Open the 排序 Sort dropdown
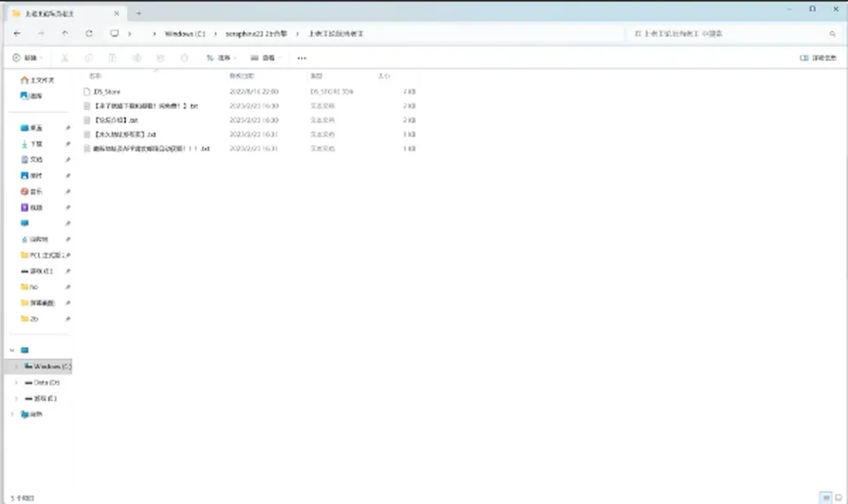Viewport: 848px width, 504px height. pyautogui.click(x=221, y=57)
